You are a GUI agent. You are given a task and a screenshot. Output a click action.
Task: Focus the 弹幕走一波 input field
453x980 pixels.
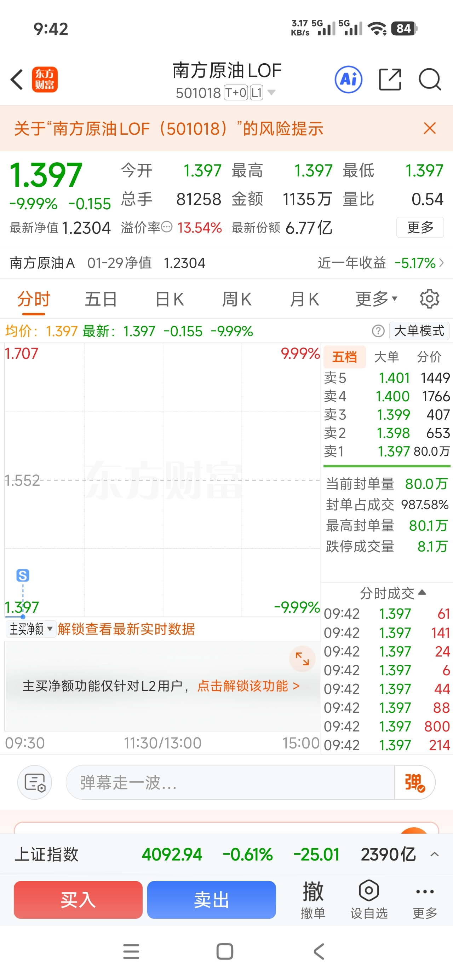[x=230, y=782]
